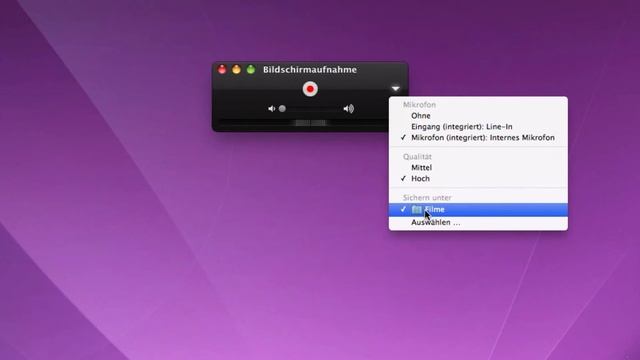Select Ohne as the microphone option
640x360 pixels.
478,116
